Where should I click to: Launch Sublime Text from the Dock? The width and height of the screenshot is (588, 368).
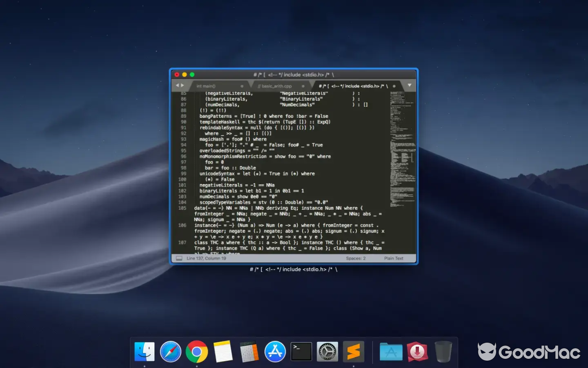tap(353, 351)
